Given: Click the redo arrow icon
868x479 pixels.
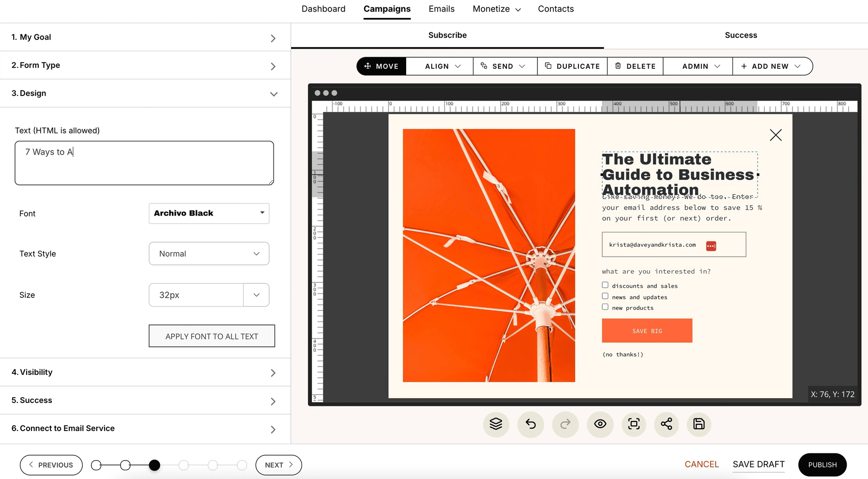Looking at the screenshot, I should click(x=565, y=424).
